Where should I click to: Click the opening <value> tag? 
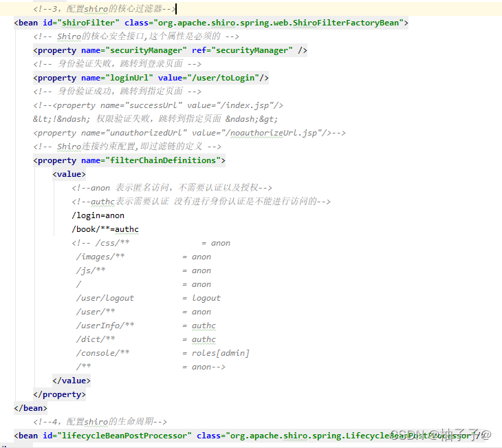[69, 174]
